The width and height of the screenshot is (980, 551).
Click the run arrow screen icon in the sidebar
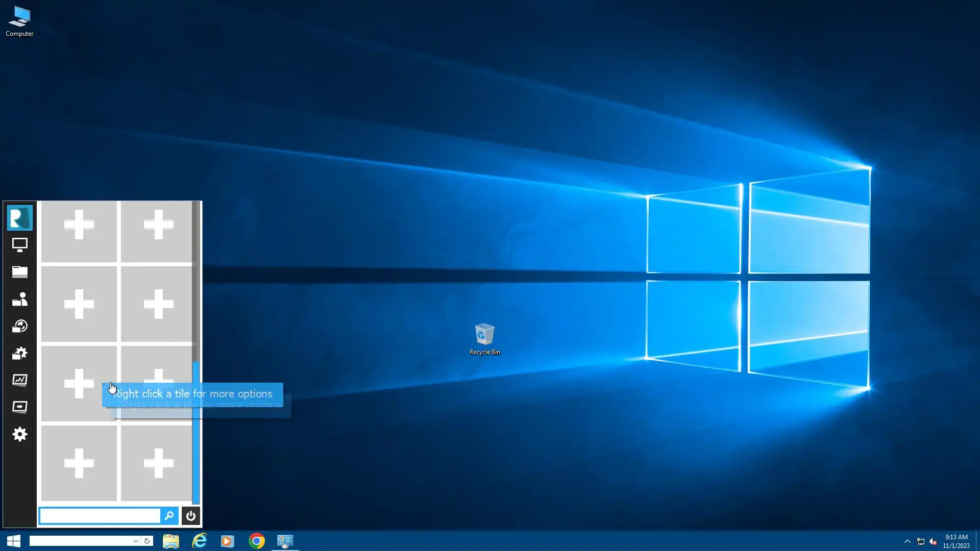(x=19, y=407)
